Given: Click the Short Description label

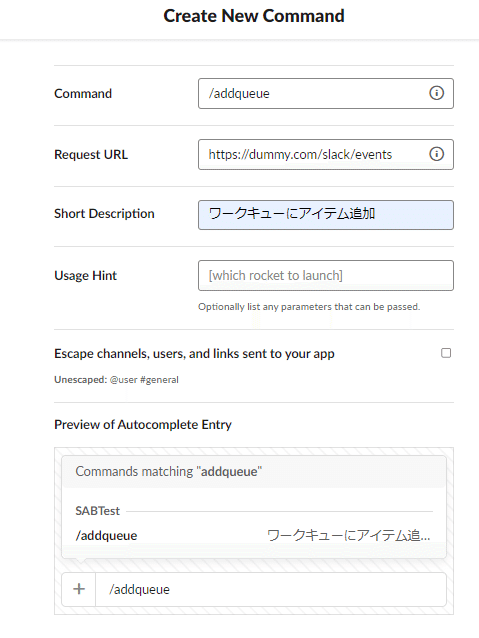Looking at the screenshot, I should click(104, 214).
